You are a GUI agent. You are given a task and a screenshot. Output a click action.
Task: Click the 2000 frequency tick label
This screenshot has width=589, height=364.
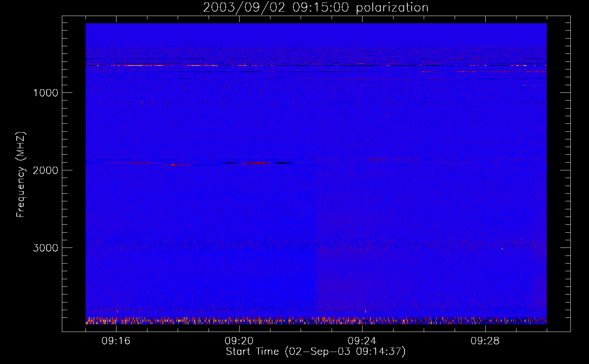click(46, 170)
